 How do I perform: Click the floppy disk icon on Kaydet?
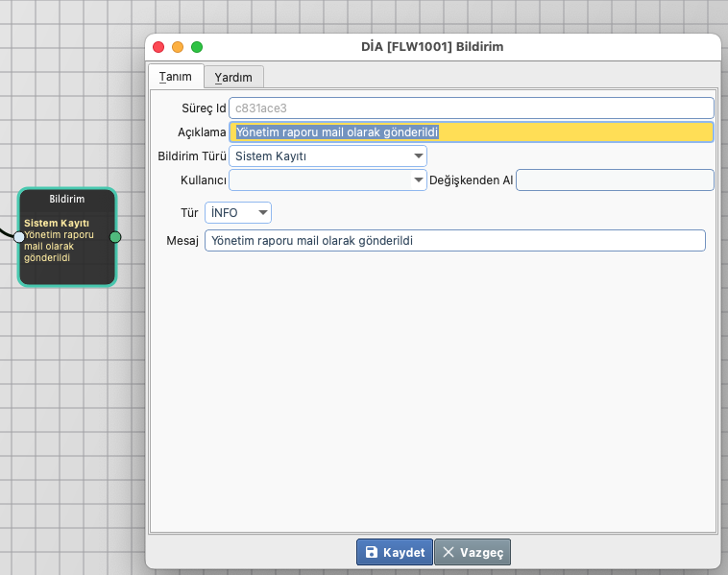372,552
